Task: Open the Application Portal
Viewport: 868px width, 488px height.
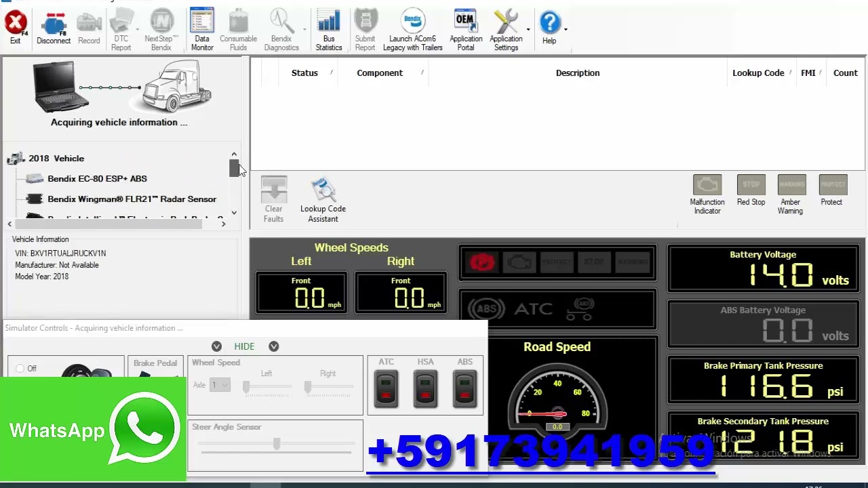Action: (x=466, y=30)
